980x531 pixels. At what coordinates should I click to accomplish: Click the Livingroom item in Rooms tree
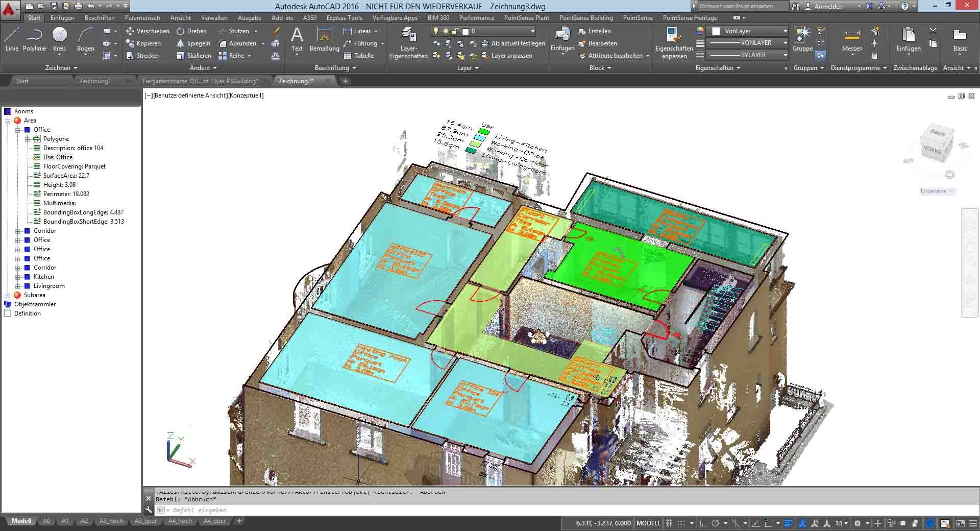49,286
